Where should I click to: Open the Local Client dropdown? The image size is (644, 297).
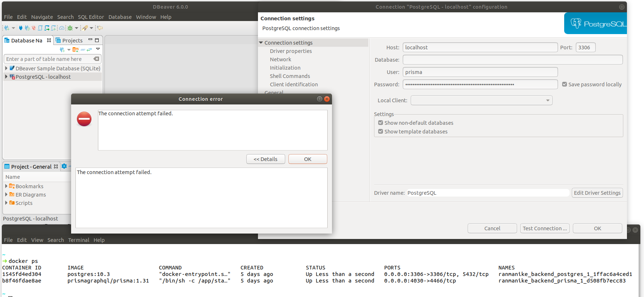tap(481, 100)
